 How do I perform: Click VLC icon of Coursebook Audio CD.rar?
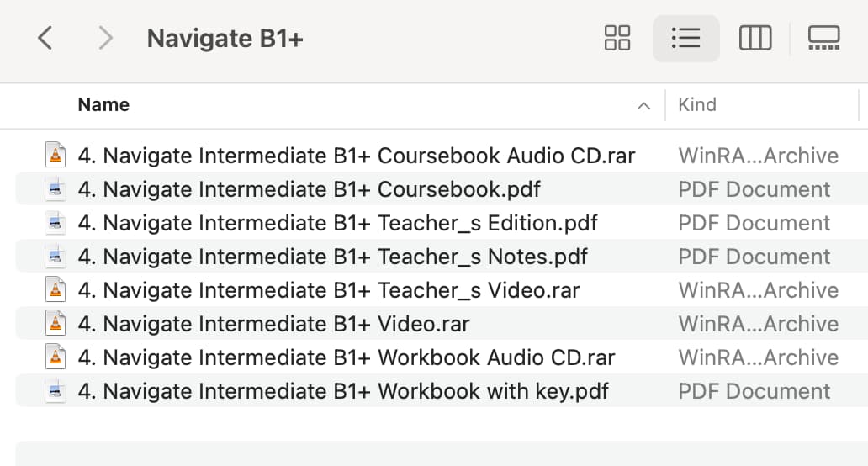click(x=56, y=155)
